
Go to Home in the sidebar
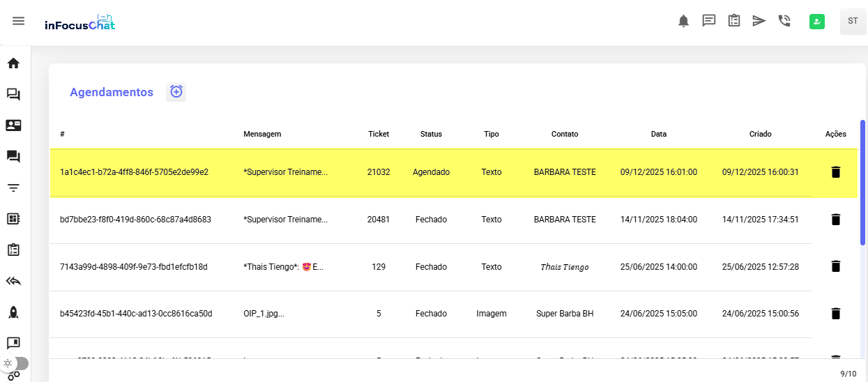[x=13, y=63]
